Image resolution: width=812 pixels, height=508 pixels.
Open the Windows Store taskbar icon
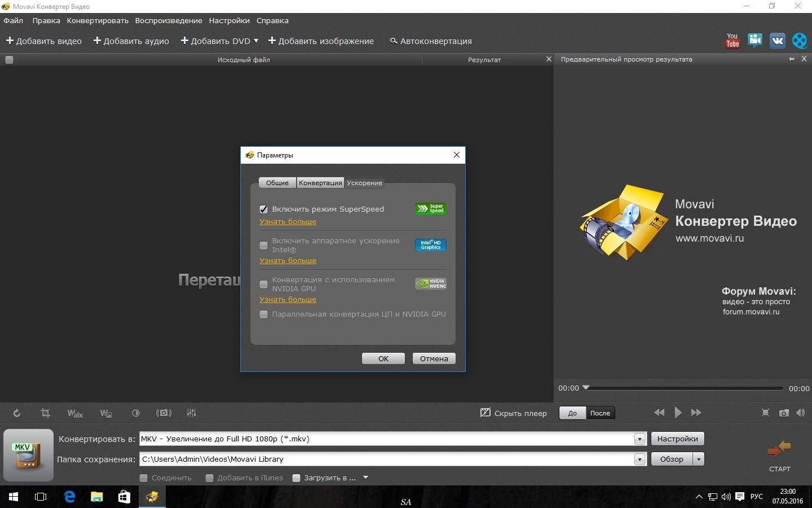tap(125, 497)
